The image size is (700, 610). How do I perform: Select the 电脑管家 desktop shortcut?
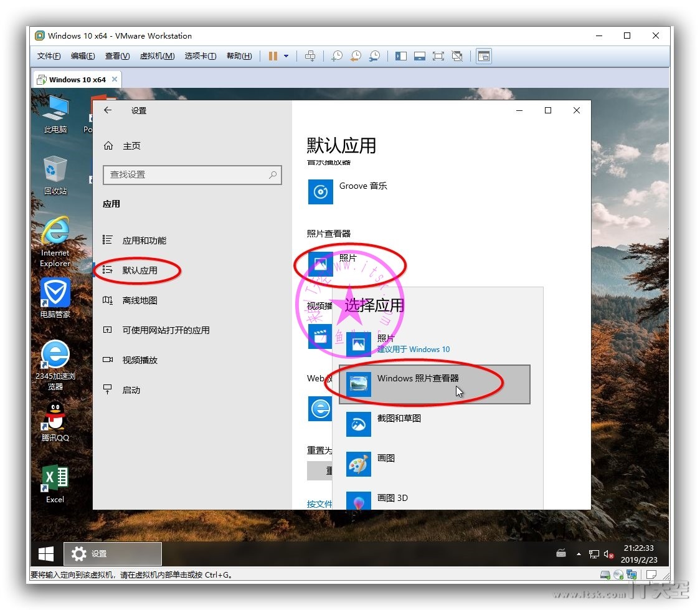(55, 298)
